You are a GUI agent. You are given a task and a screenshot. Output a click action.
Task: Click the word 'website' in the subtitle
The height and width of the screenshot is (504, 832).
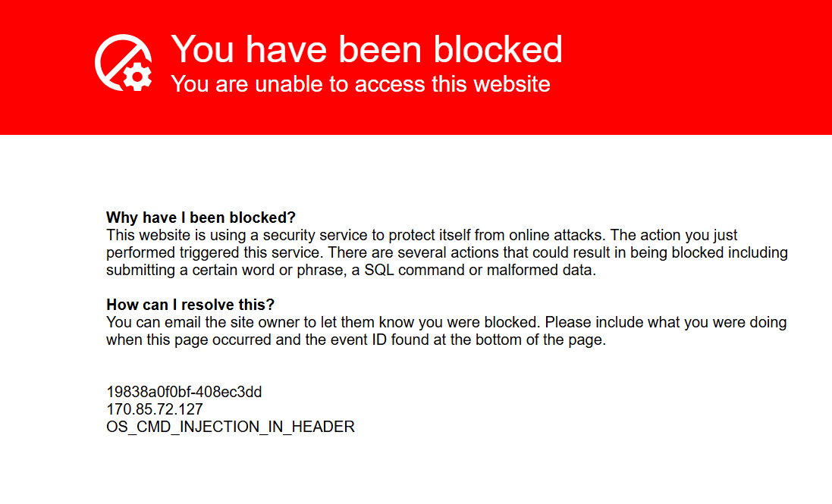[511, 84]
